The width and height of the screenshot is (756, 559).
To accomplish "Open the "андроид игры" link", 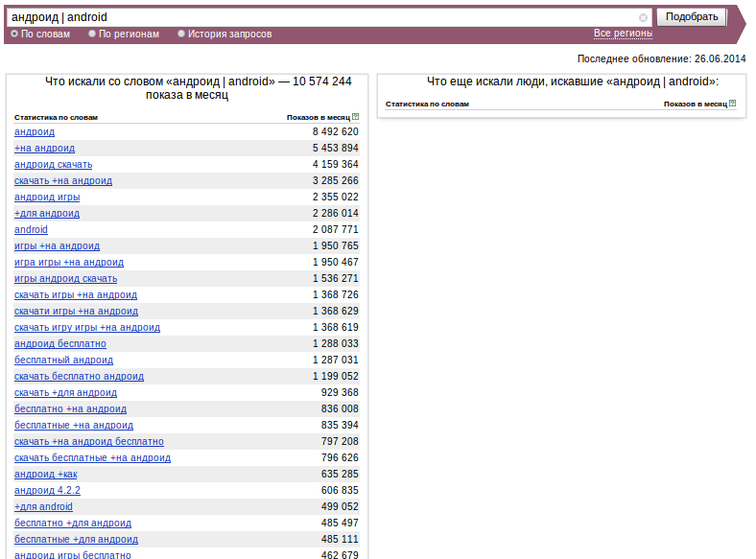I will pos(47,198).
